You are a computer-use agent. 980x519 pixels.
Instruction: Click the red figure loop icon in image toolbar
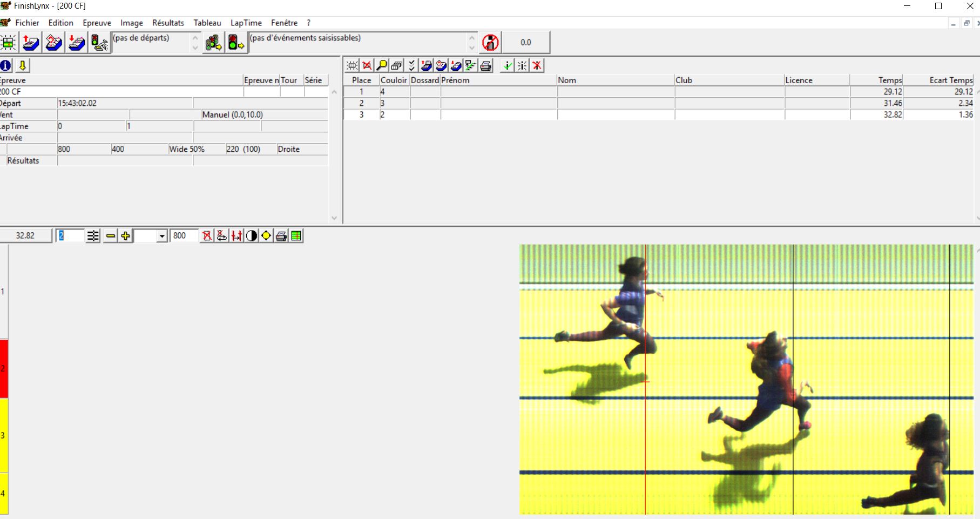221,236
